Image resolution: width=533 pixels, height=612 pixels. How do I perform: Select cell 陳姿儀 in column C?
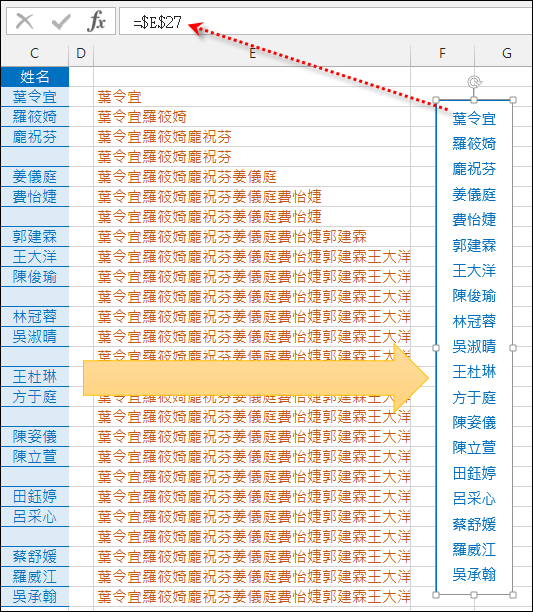point(35,436)
